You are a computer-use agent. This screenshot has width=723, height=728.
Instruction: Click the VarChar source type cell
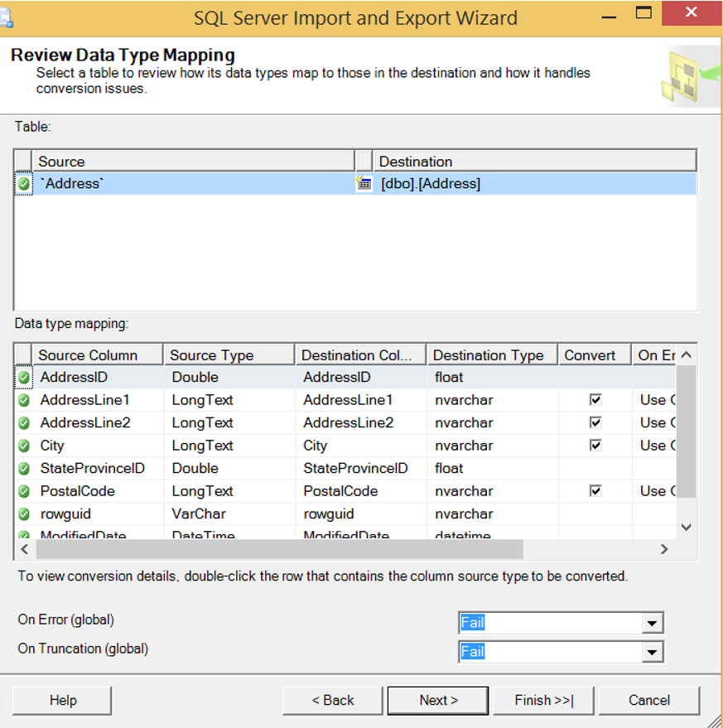tap(229, 513)
